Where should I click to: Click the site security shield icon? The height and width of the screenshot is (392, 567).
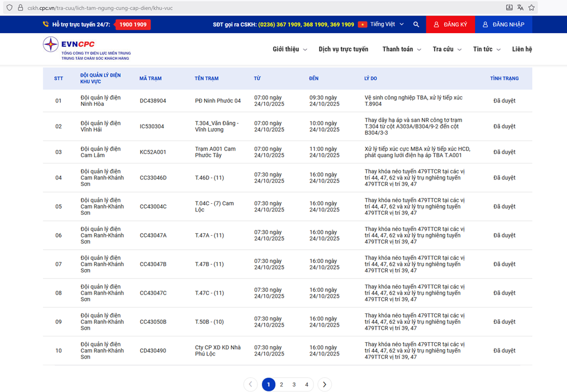[x=9, y=8]
